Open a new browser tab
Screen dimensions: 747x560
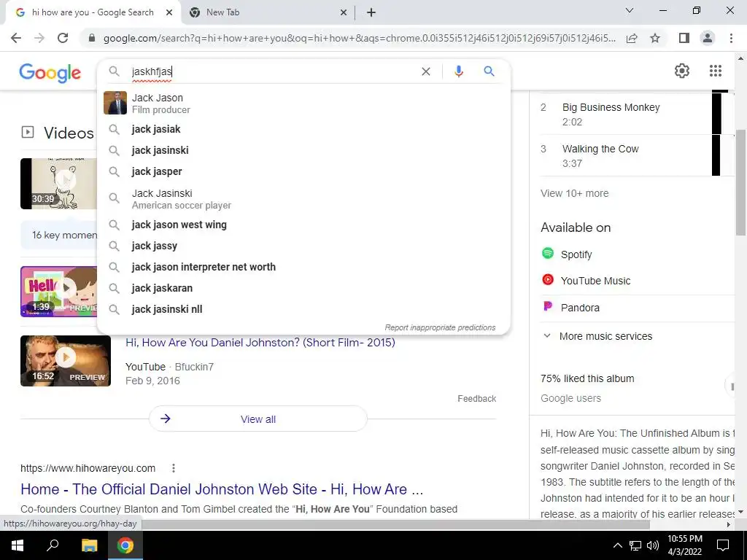371,12
